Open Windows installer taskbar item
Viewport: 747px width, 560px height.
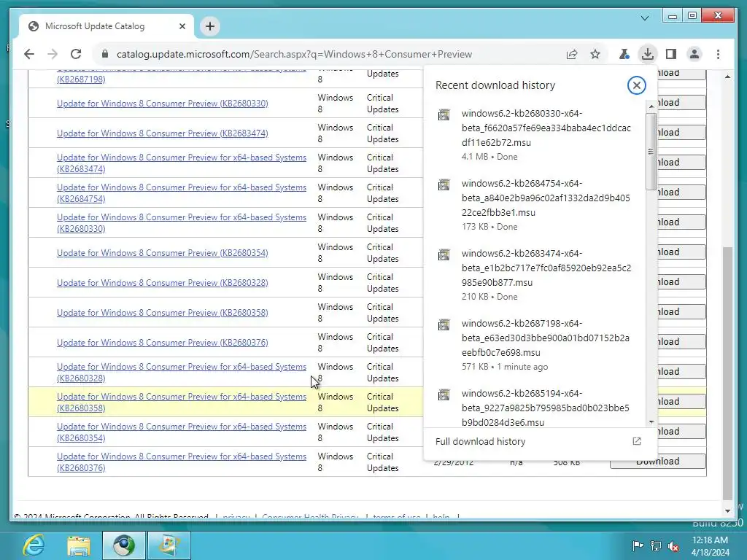[x=169, y=545]
